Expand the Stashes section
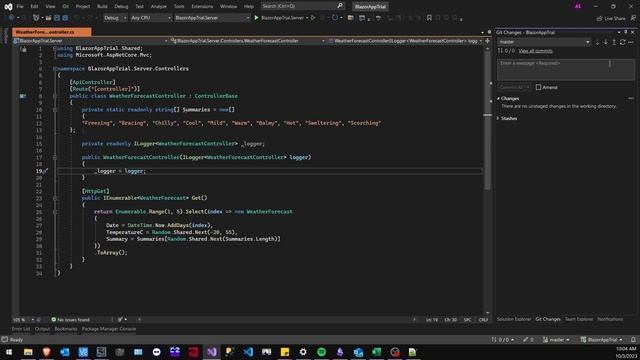 pyautogui.click(x=498, y=118)
